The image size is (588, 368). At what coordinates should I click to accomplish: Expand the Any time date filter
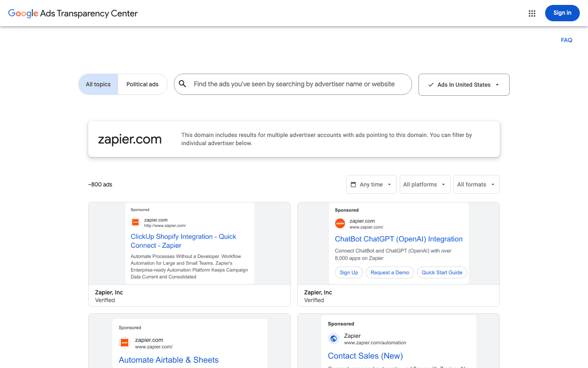pyautogui.click(x=371, y=184)
